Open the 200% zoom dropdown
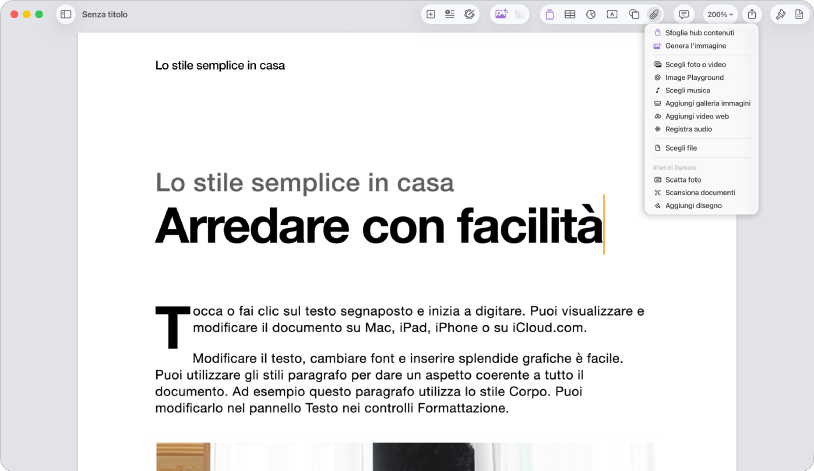The width and height of the screenshot is (814, 471). pyautogui.click(x=720, y=15)
